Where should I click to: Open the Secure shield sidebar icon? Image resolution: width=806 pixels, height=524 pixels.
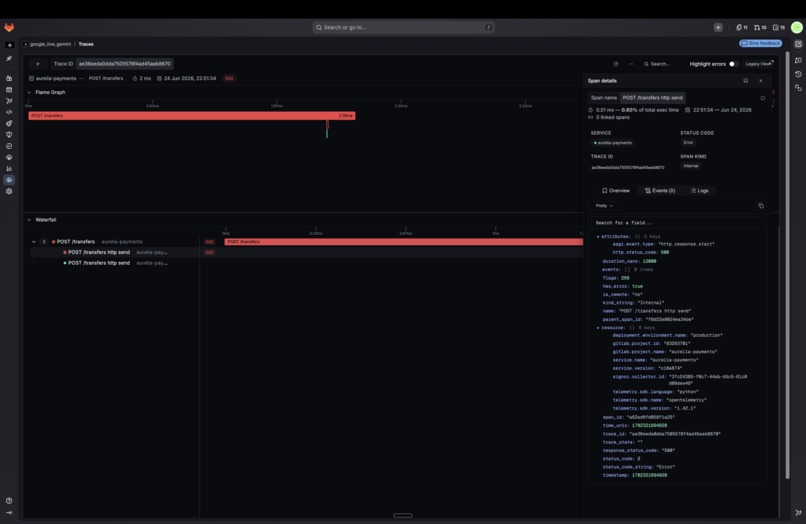pos(9,135)
